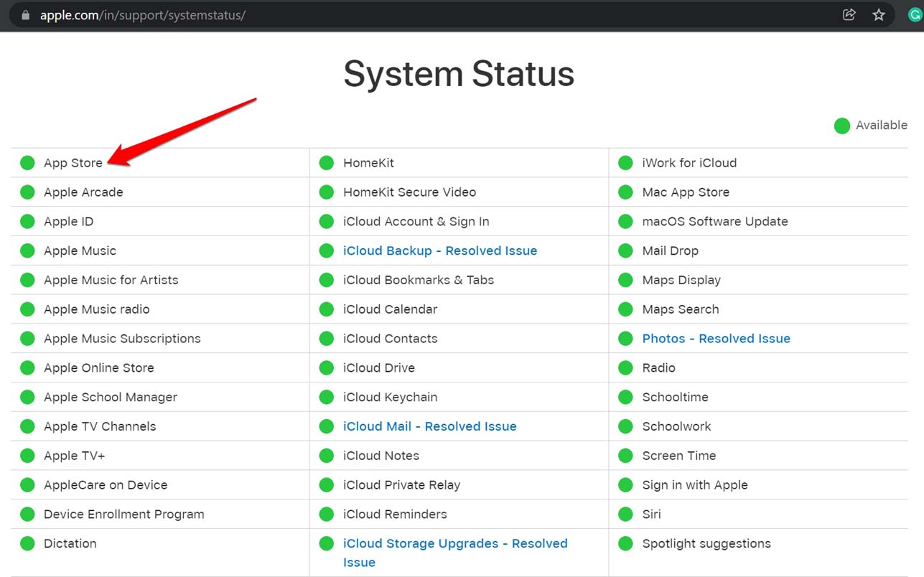Click the Schoolwork service entry

coord(675,426)
